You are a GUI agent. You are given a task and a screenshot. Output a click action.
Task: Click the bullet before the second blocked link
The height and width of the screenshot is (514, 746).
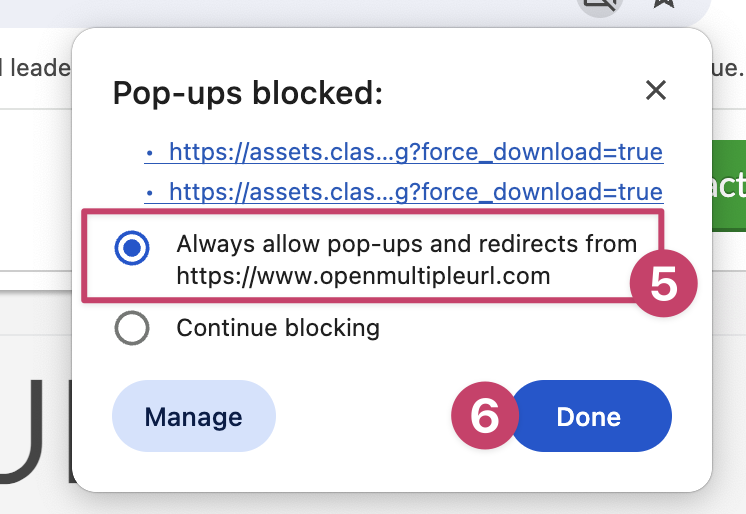149,192
